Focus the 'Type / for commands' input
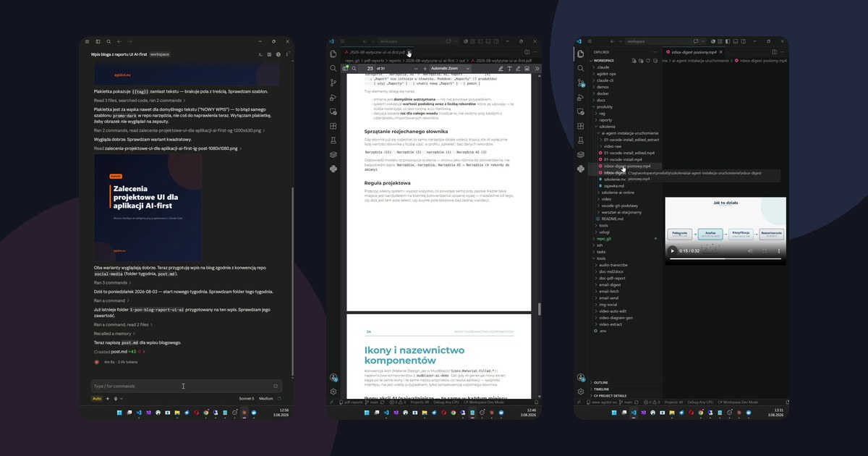The image size is (868, 456). pos(186,386)
